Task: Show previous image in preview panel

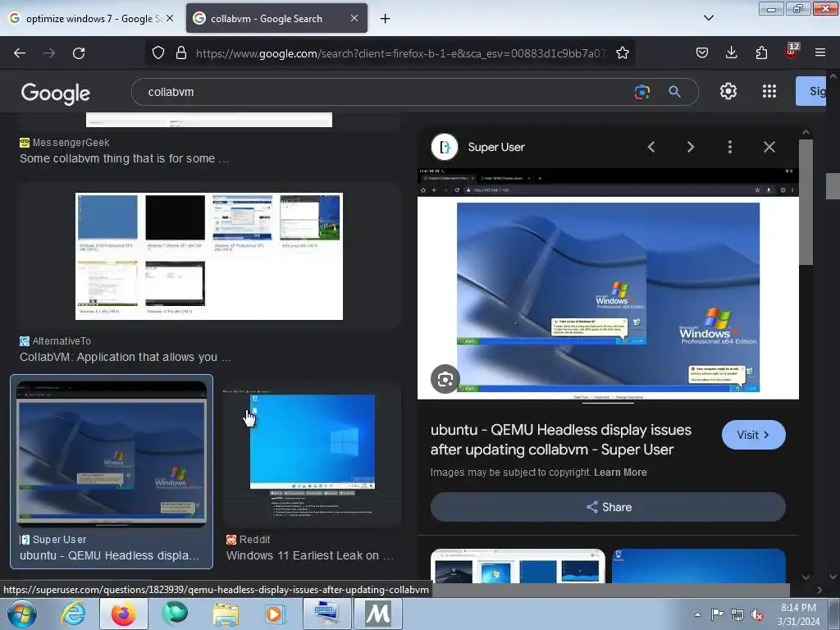Action: [x=651, y=147]
